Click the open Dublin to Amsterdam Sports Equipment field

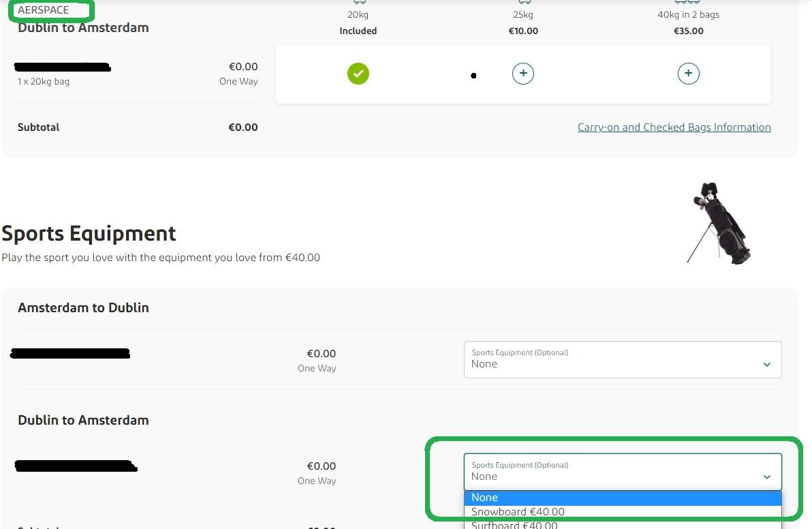pyautogui.click(x=613, y=472)
